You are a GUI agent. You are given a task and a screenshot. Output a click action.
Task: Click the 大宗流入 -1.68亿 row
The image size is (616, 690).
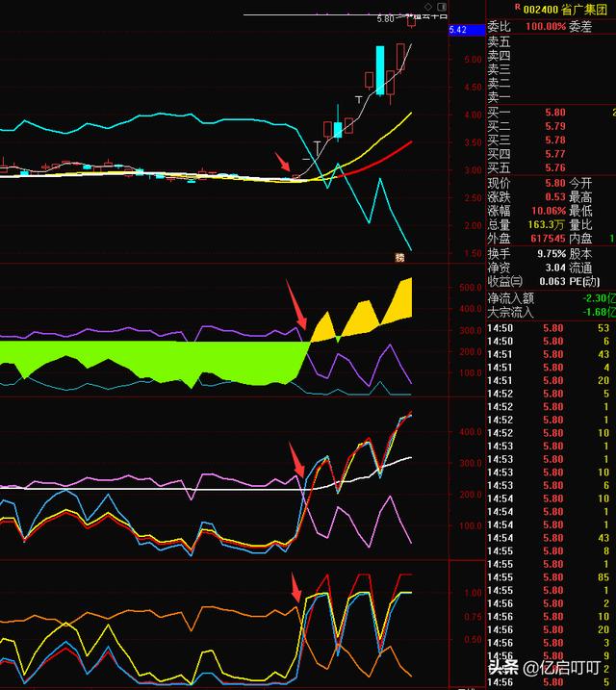coord(551,313)
